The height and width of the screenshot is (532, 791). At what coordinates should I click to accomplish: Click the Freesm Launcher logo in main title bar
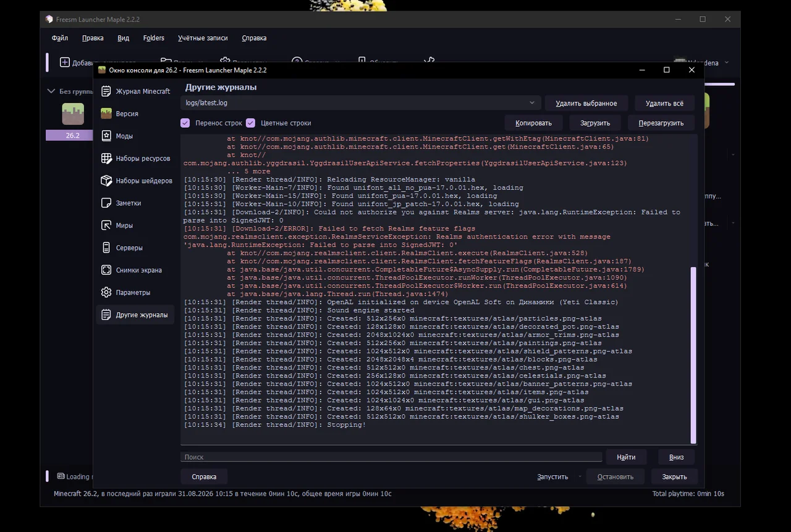49,19
